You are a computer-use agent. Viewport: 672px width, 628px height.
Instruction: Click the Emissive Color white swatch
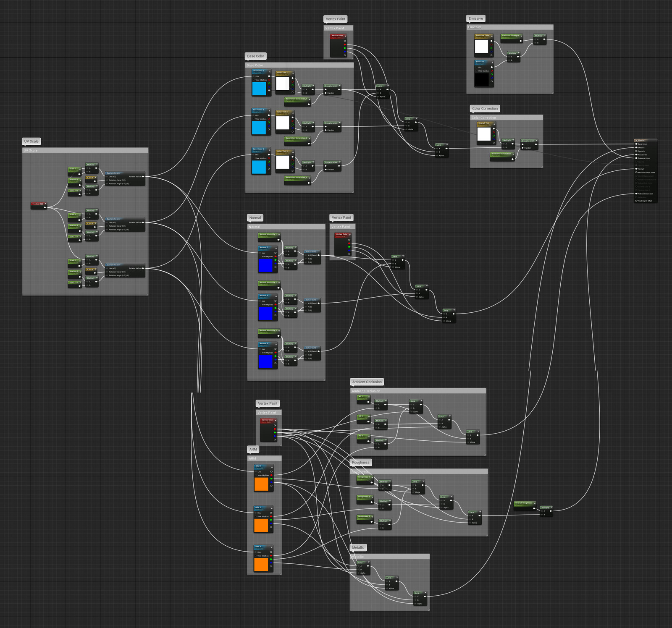(x=481, y=47)
